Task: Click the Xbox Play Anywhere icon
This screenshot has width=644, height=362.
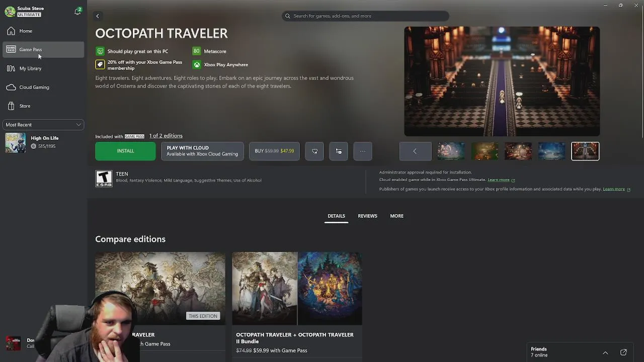Action: (x=197, y=65)
